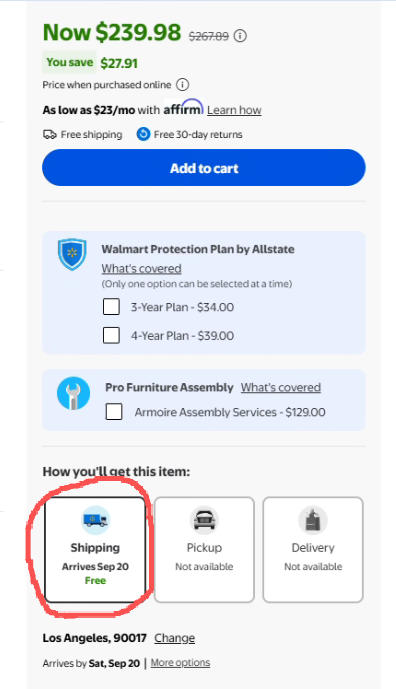The image size is (396, 689).
Task: Open What's covered beside Pro Furniture Assembly
Action: pyautogui.click(x=281, y=388)
